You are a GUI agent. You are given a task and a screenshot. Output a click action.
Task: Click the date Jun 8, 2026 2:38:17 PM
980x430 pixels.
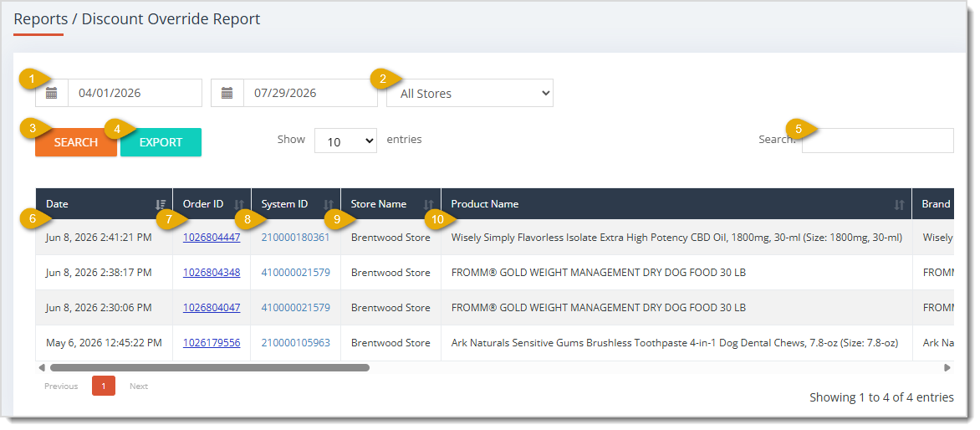(x=99, y=273)
